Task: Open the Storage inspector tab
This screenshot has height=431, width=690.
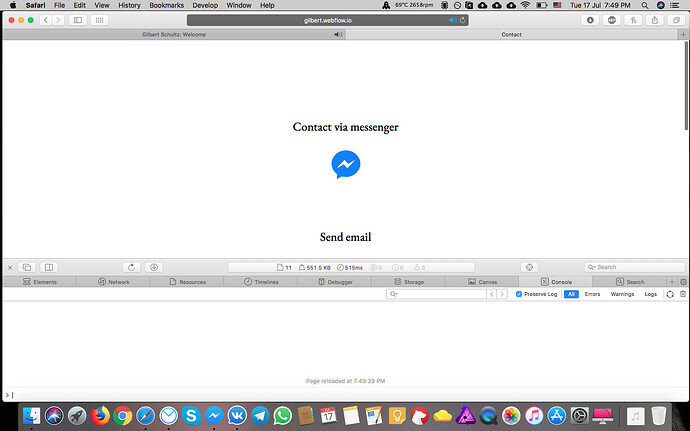Action: [x=409, y=282]
